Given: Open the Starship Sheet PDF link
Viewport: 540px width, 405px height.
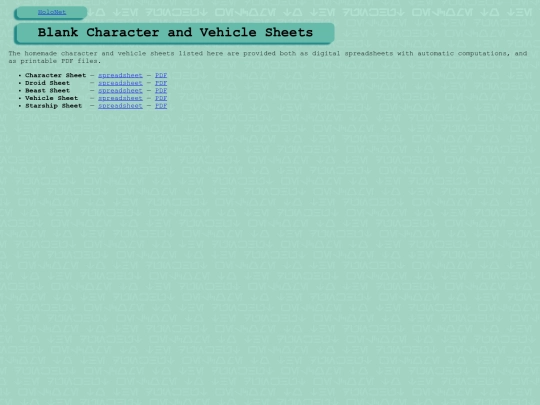Looking at the screenshot, I should coord(161,106).
